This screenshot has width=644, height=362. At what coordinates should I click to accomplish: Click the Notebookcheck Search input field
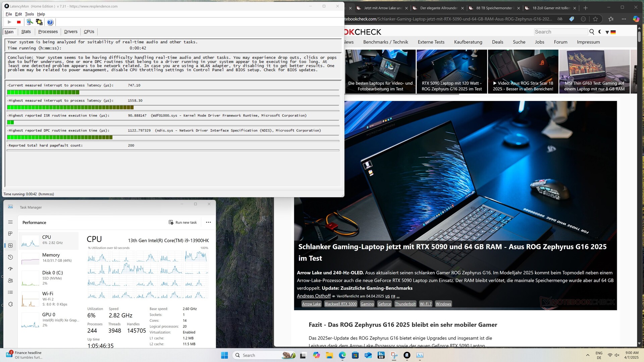(x=560, y=32)
